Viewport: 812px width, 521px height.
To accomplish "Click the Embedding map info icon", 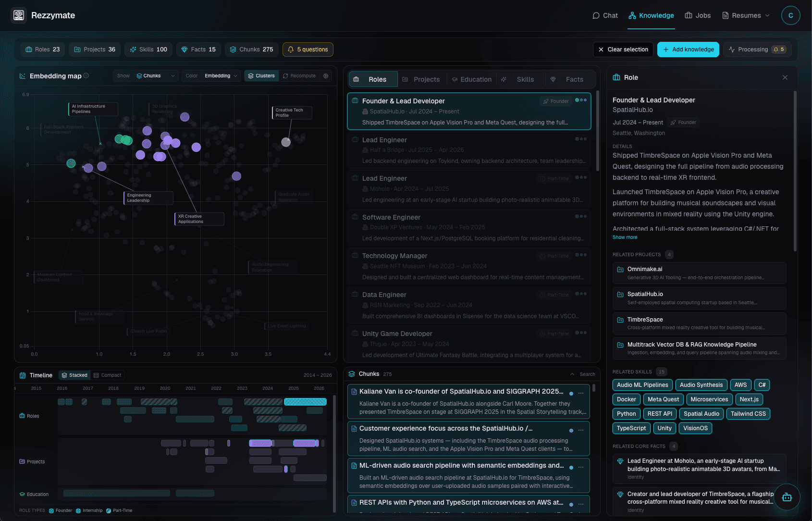I will [86, 75].
